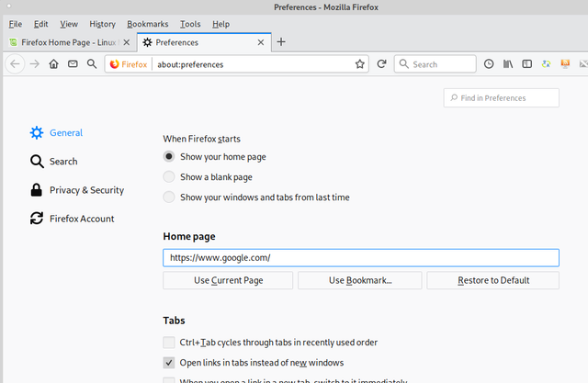Open the Edit menu
Image resolution: width=588 pixels, height=383 pixels.
click(40, 24)
